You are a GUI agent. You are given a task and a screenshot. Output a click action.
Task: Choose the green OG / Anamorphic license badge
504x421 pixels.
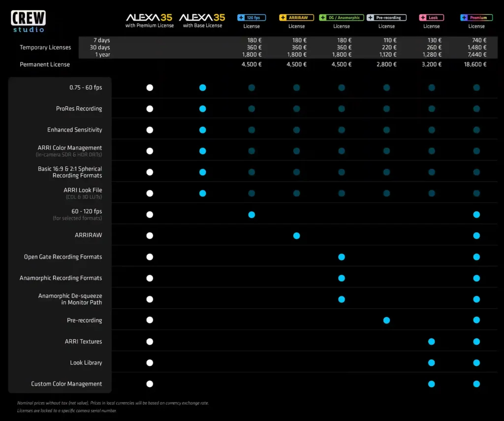[x=342, y=18]
